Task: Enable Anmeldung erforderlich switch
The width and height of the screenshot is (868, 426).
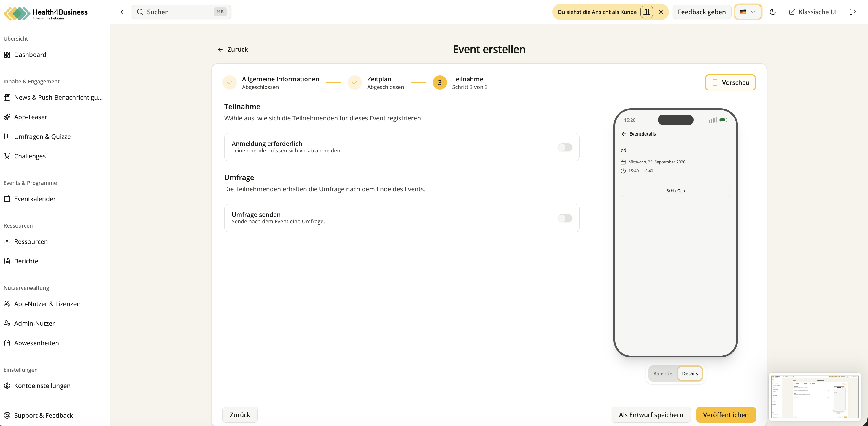Action: tap(565, 147)
